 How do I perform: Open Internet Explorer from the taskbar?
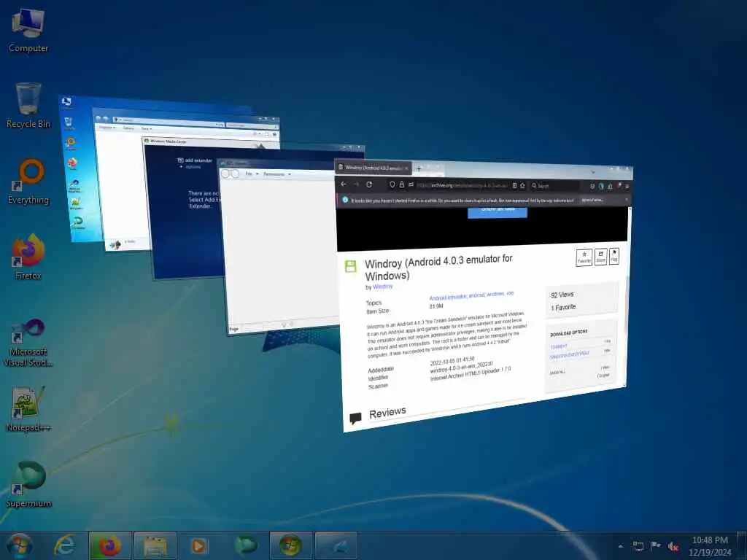coord(64,545)
